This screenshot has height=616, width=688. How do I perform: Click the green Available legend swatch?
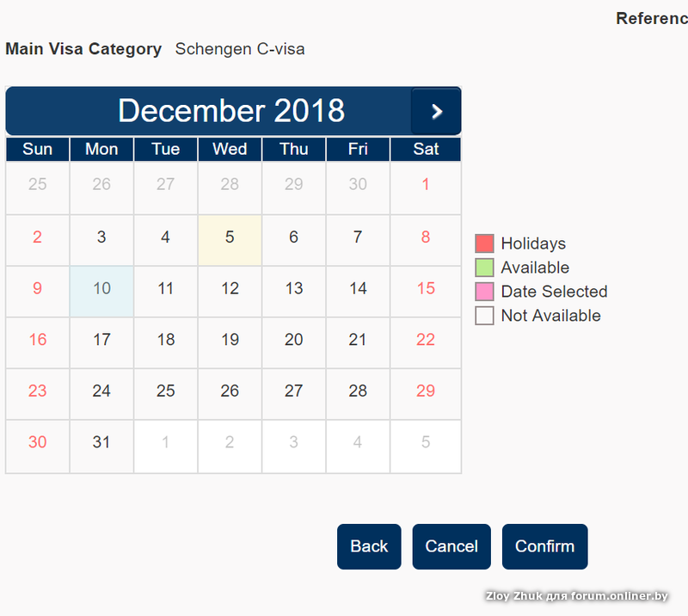tap(485, 268)
